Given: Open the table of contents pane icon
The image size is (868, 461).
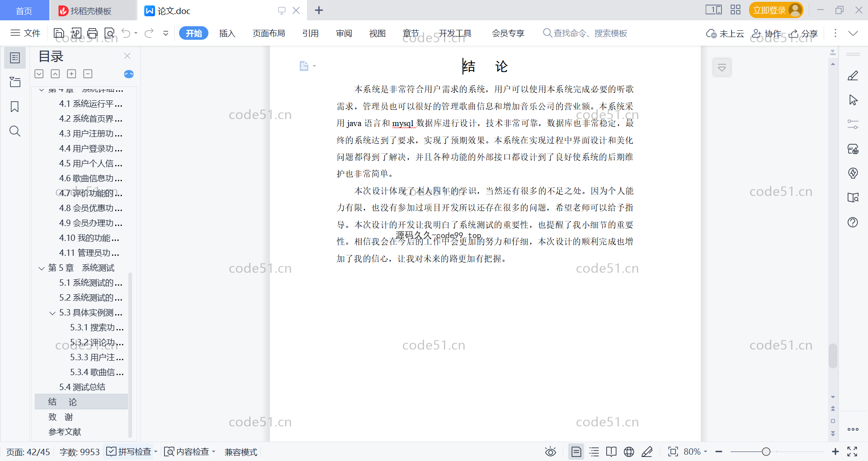Looking at the screenshot, I should 15,58.
